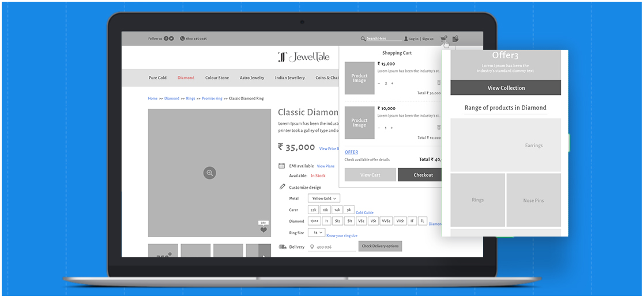Select the 18k carat option
Screen dimensions: 644x297
pyautogui.click(x=325, y=210)
